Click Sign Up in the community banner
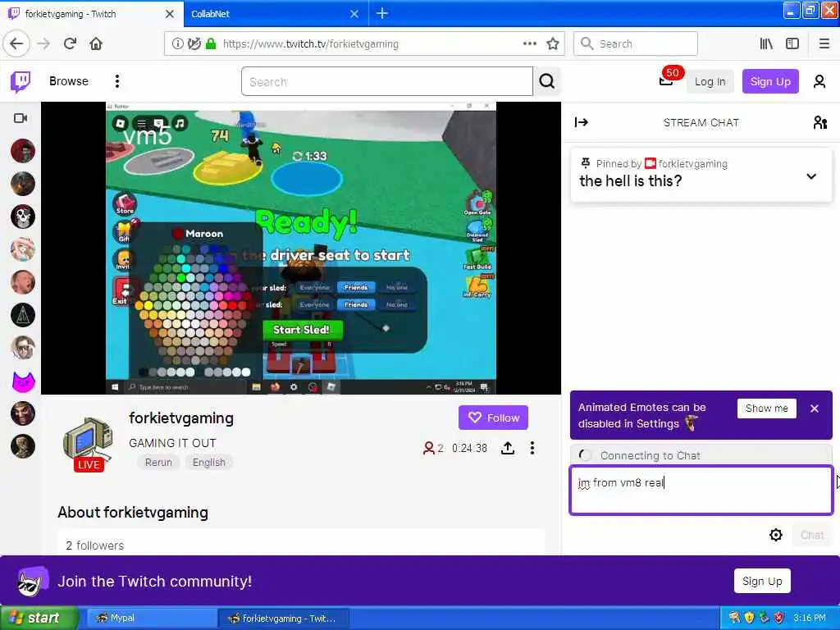The width and height of the screenshot is (840, 630). (x=762, y=582)
